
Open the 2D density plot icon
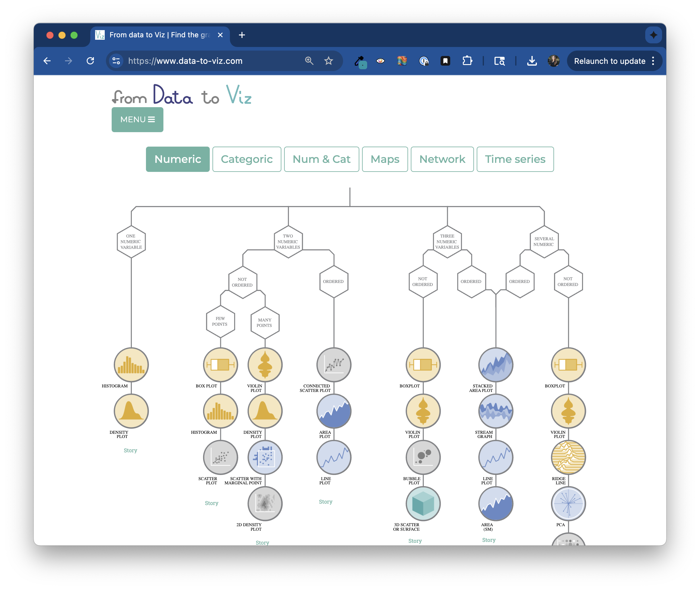point(265,503)
